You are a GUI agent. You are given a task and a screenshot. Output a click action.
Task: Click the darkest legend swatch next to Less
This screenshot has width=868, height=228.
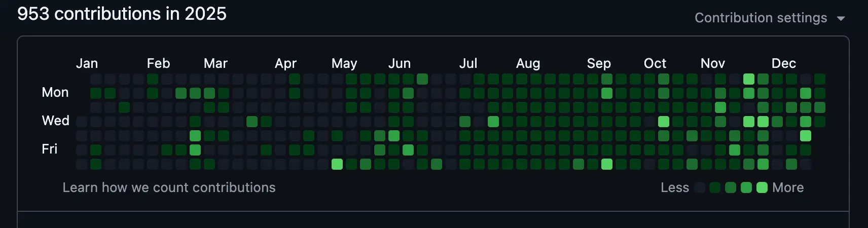click(700, 187)
